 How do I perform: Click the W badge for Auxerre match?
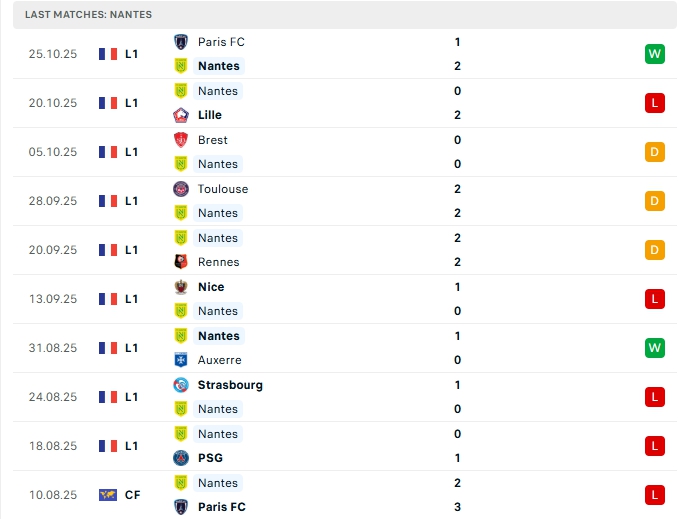point(655,348)
